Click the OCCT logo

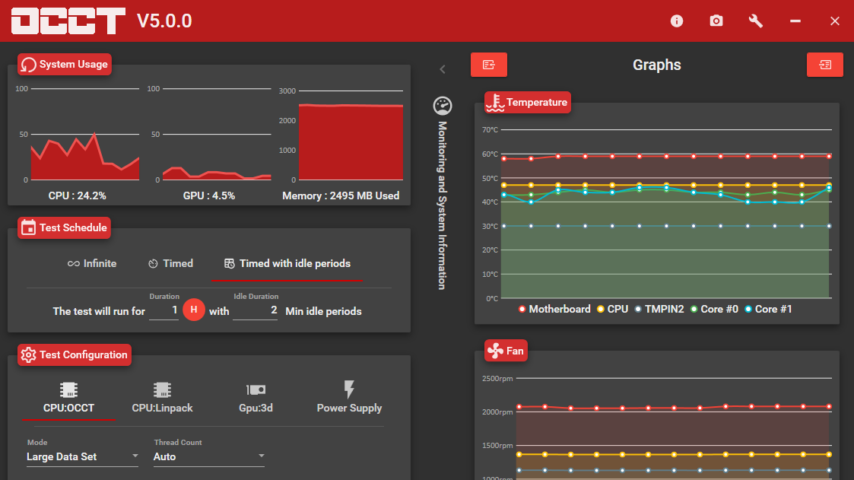pyautogui.click(x=69, y=21)
